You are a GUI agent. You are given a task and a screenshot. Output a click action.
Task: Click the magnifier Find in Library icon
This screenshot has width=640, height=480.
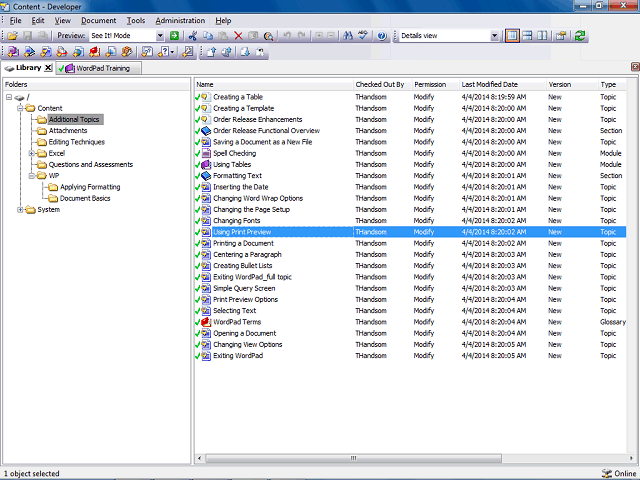point(268,36)
